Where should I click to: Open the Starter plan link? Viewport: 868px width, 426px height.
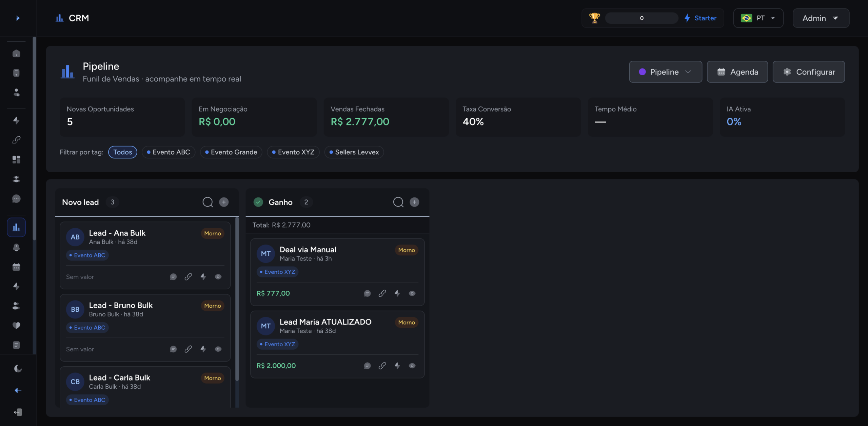[701, 18]
